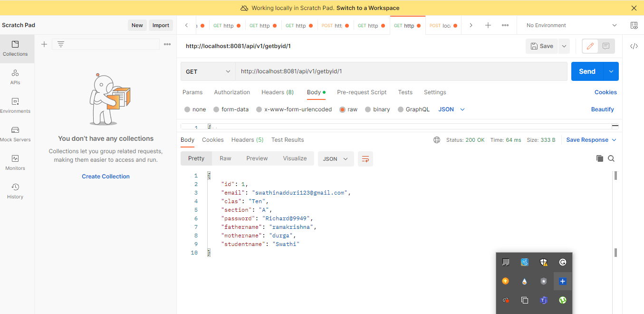The image size is (644, 314).
Task: Search within the response body
Action: click(x=611, y=158)
